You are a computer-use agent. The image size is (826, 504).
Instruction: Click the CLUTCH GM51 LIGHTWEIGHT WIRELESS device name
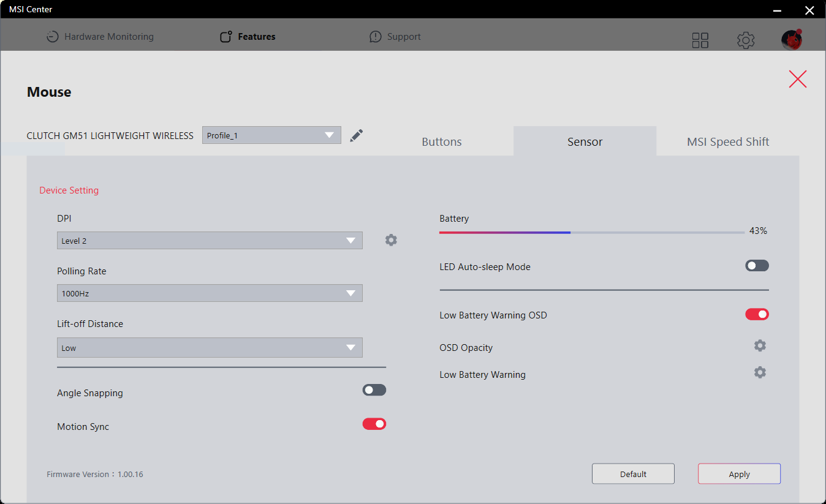click(x=110, y=135)
